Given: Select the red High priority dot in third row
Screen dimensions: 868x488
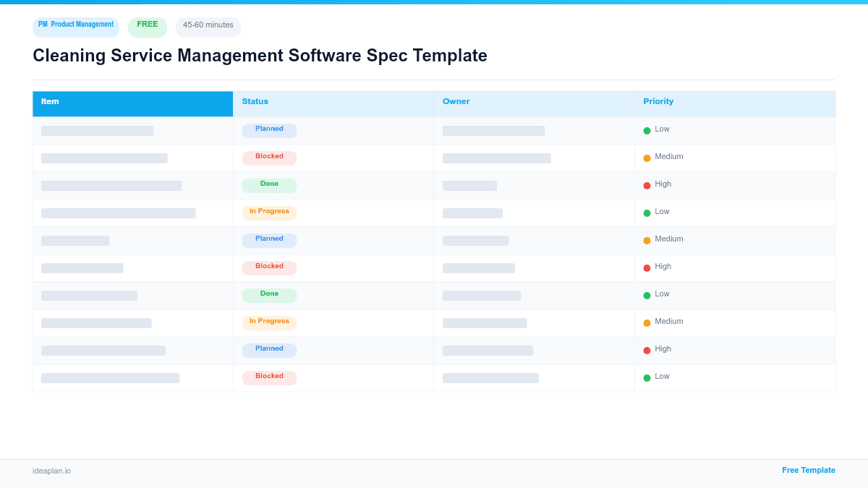Looking at the screenshot, I should (x=646, y=185).
